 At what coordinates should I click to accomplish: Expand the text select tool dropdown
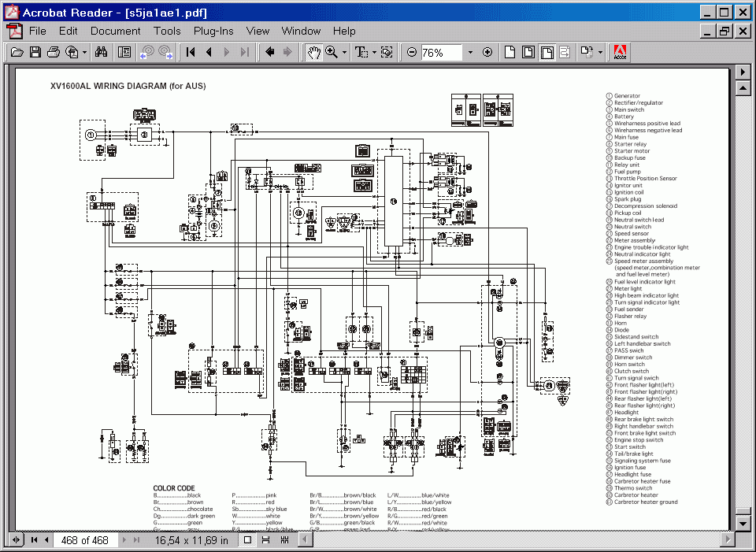click(x=374, y=53)
